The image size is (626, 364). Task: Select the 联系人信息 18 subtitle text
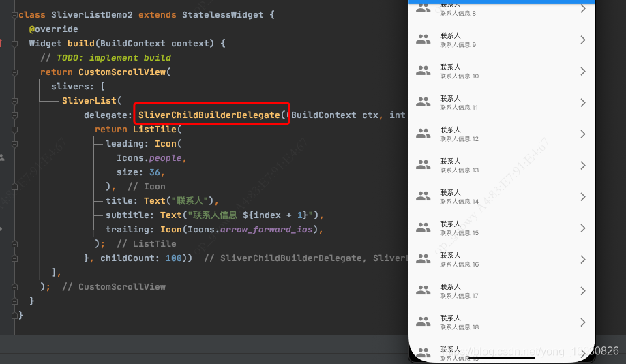(459, 327)
